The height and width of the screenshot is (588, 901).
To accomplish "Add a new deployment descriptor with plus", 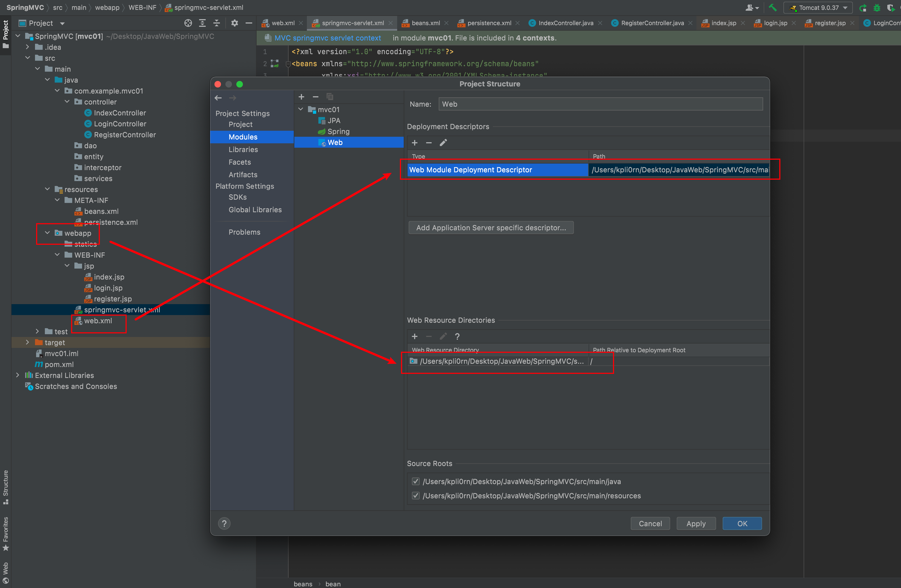I will click(415, 143).
